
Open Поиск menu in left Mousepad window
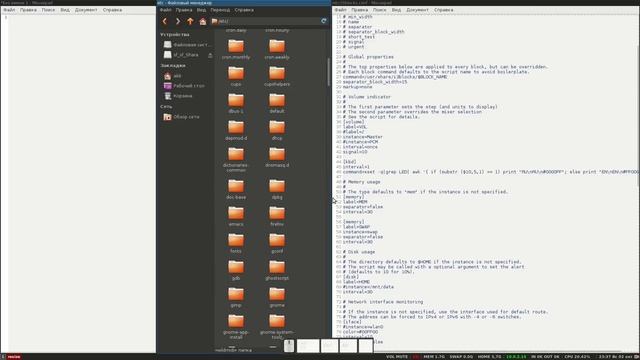click(48, 10)
